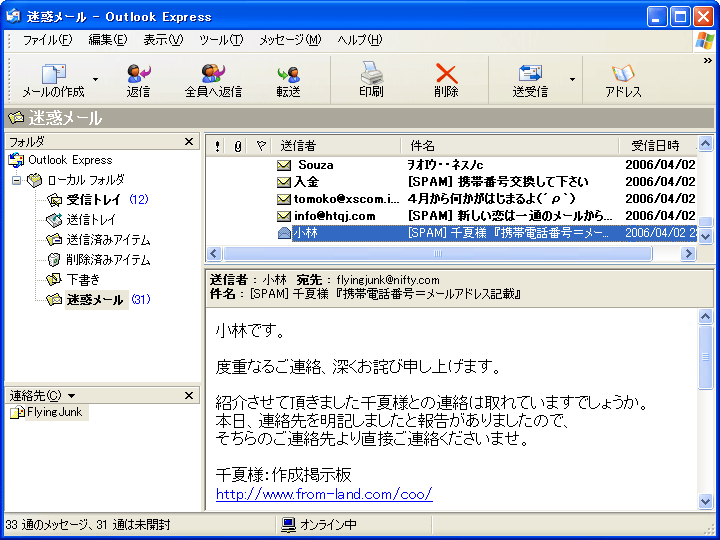Open the ツール(T) menu

click(x=221, y=40)
